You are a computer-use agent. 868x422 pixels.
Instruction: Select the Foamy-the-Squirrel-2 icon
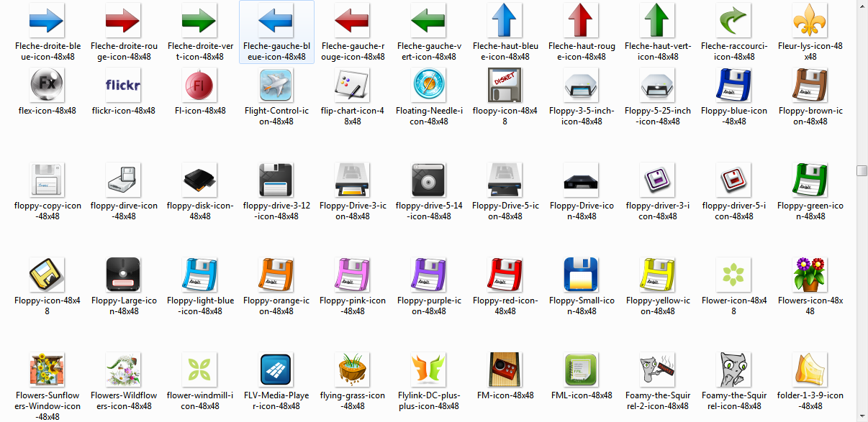tap(658, 370)
